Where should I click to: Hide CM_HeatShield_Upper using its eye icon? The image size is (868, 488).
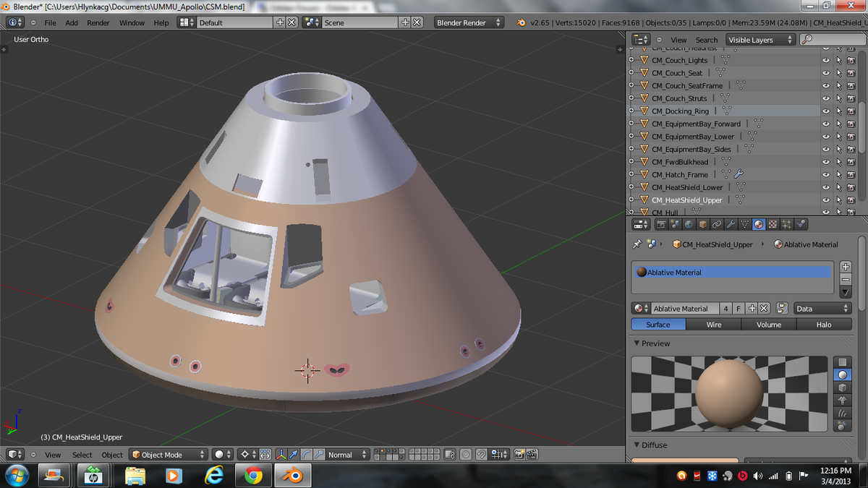point(826,200)
